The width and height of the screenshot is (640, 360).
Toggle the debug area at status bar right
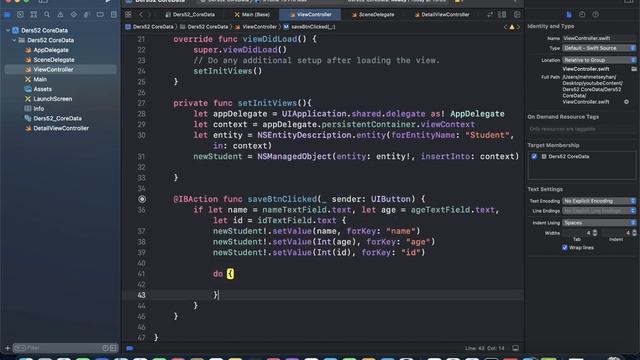coord(516,348)
